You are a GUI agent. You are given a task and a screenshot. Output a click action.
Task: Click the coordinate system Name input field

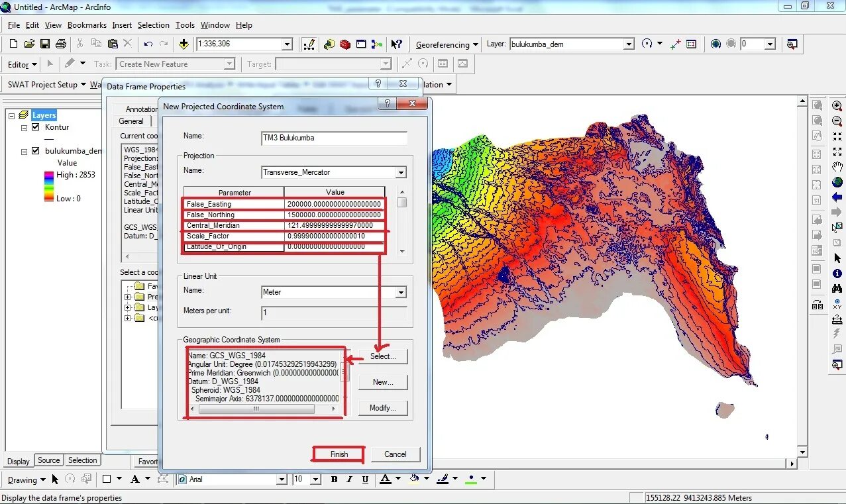pos(335,138)
